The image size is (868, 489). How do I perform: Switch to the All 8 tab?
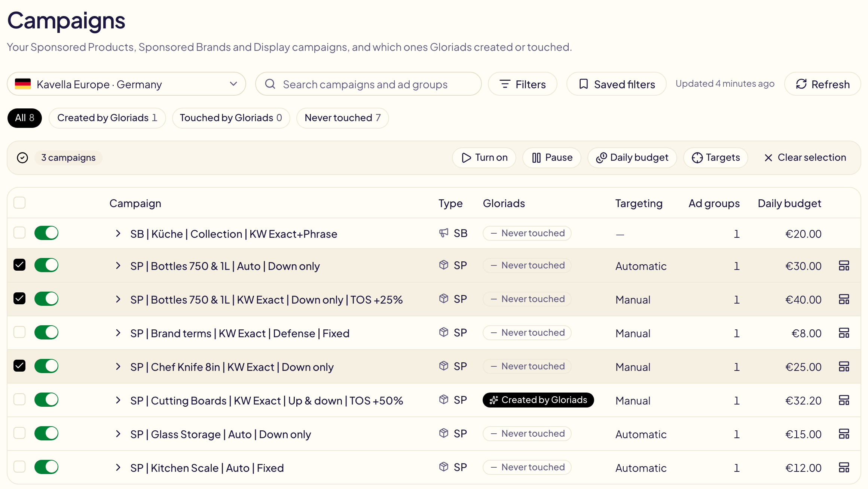[25, 118]
